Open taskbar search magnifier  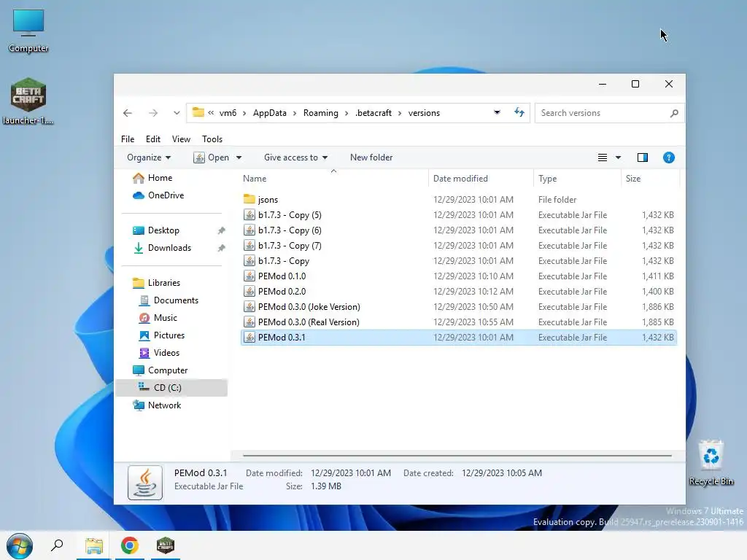(x=57, y=545)
